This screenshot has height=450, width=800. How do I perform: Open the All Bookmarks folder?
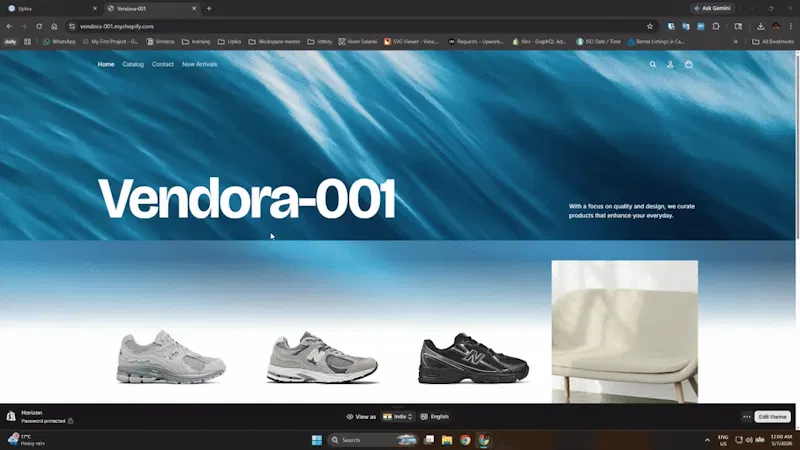(x=772, y=42)
